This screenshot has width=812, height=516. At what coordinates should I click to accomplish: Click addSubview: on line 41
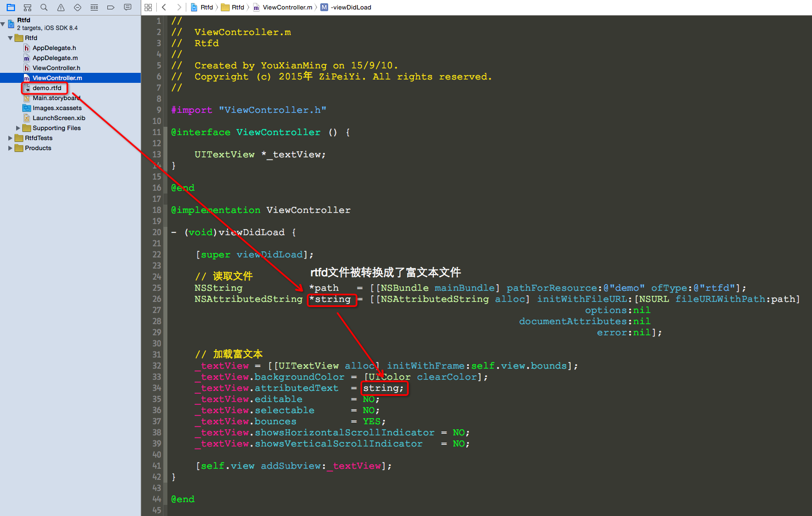(x=294, y=466)
